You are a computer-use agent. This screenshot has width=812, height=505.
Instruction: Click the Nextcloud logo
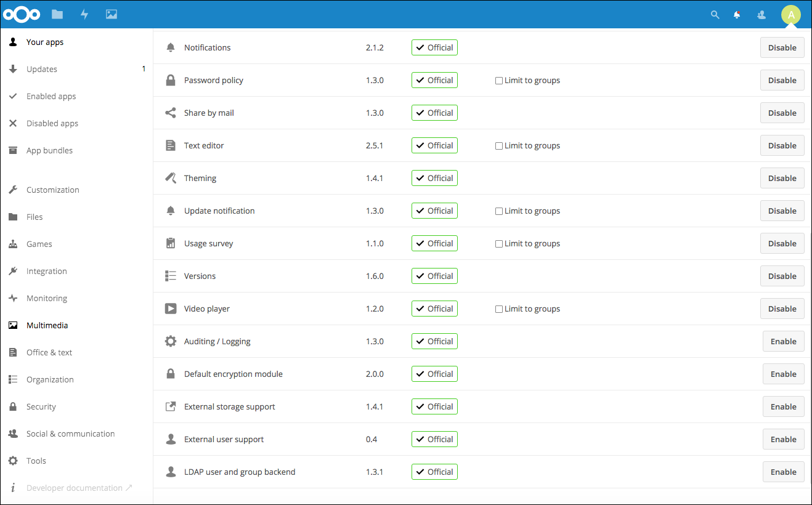coord(21,14)
